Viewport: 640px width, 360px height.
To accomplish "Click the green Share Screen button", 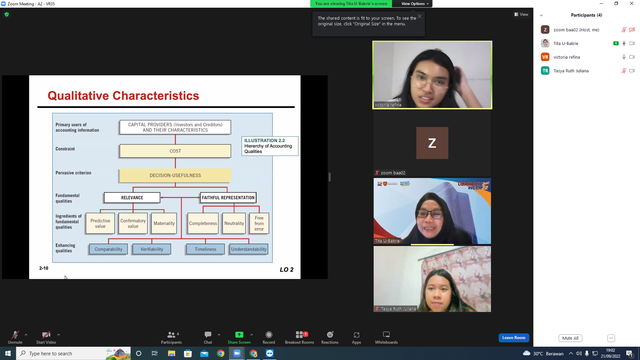I will tap(239, 337).
